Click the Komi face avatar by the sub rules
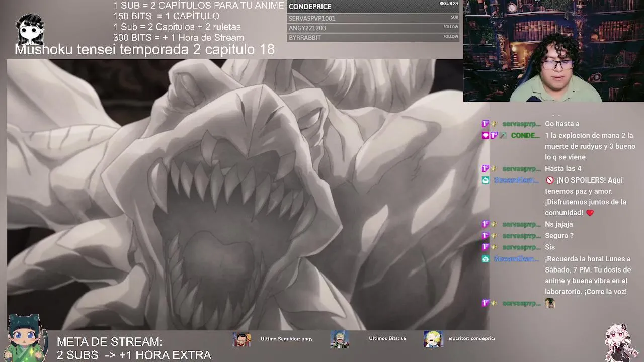Viewport: 644px width, 362px height. (x=30, y=29)
